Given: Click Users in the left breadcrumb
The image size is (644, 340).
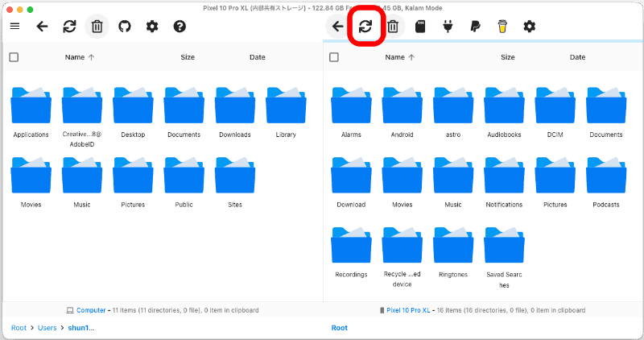Looking at the screenshot, I should pyautogui.click(x=47, y=328).
